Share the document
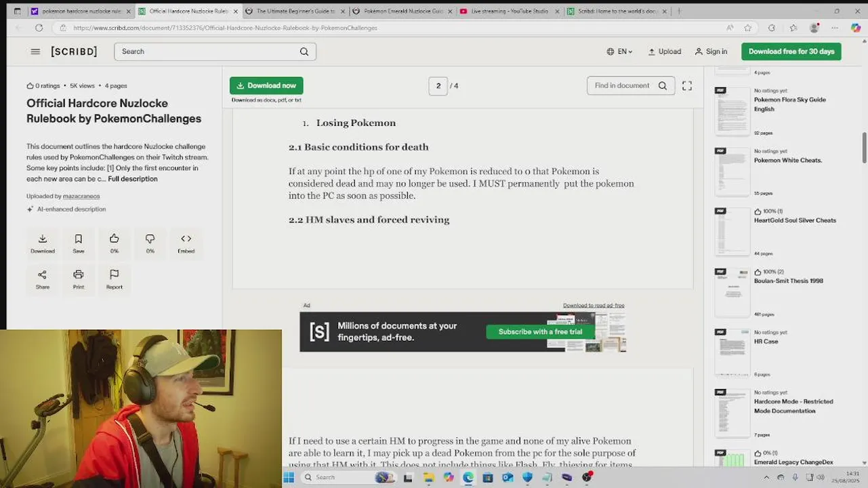 coord(43,279)
